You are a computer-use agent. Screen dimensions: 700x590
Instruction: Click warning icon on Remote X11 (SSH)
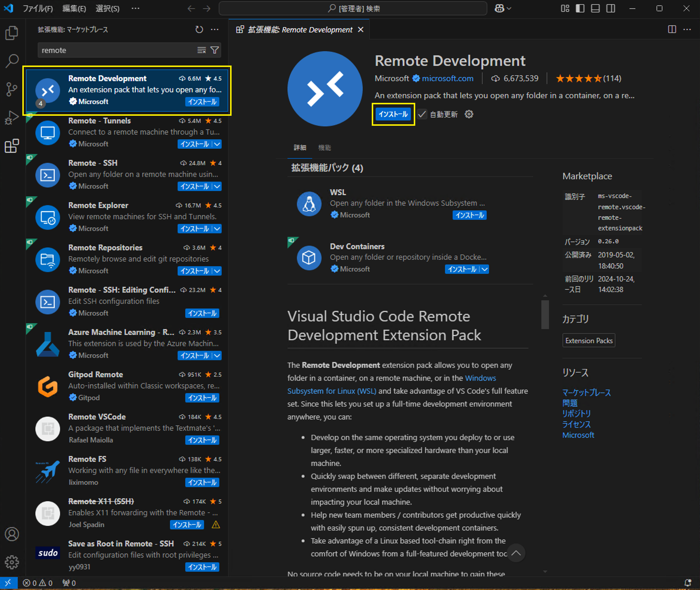(x=216, y=525)
